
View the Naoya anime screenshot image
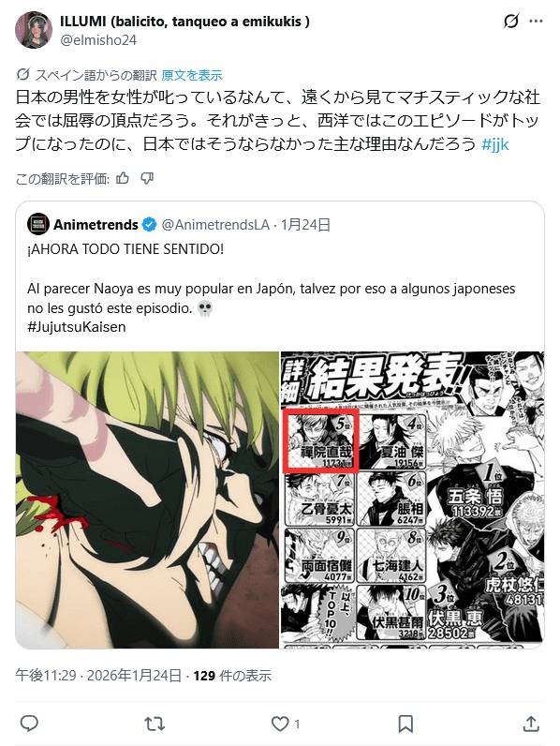(x=147, y=500)
